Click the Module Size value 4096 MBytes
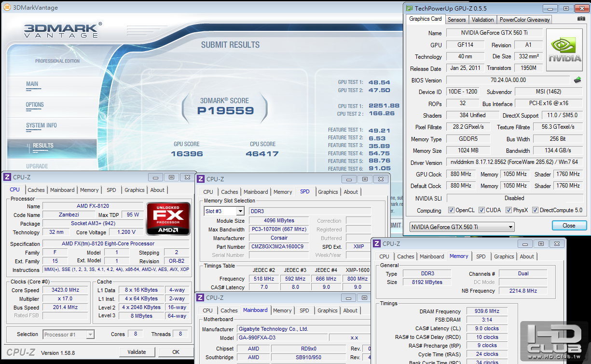 click(279, 221)
